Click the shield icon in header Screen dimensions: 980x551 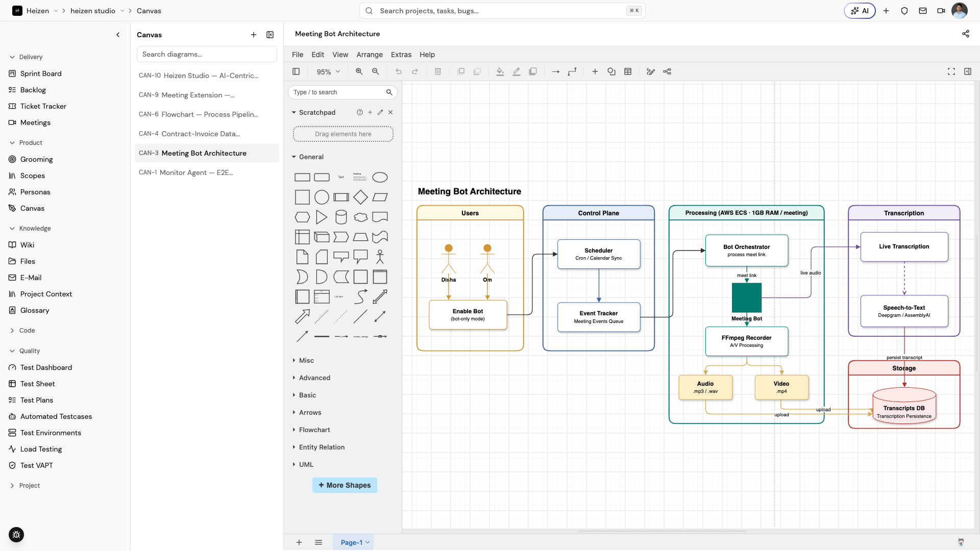(x=904, y=11)
